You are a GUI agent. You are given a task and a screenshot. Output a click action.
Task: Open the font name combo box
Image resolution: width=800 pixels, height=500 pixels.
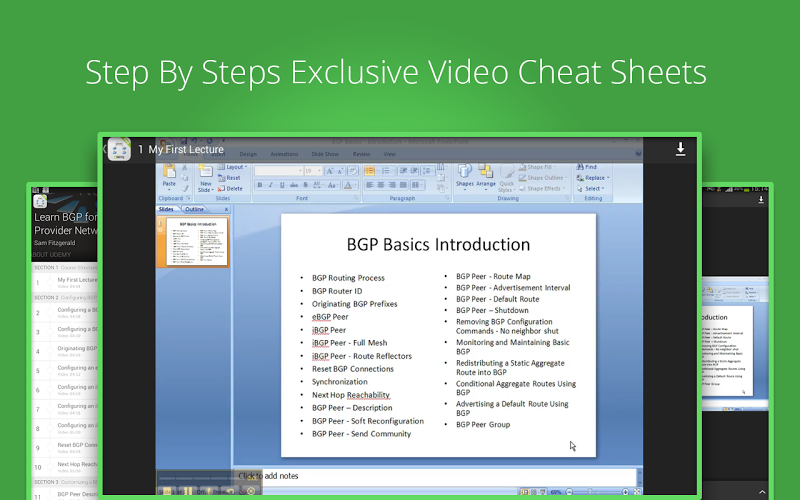point(279,170)
